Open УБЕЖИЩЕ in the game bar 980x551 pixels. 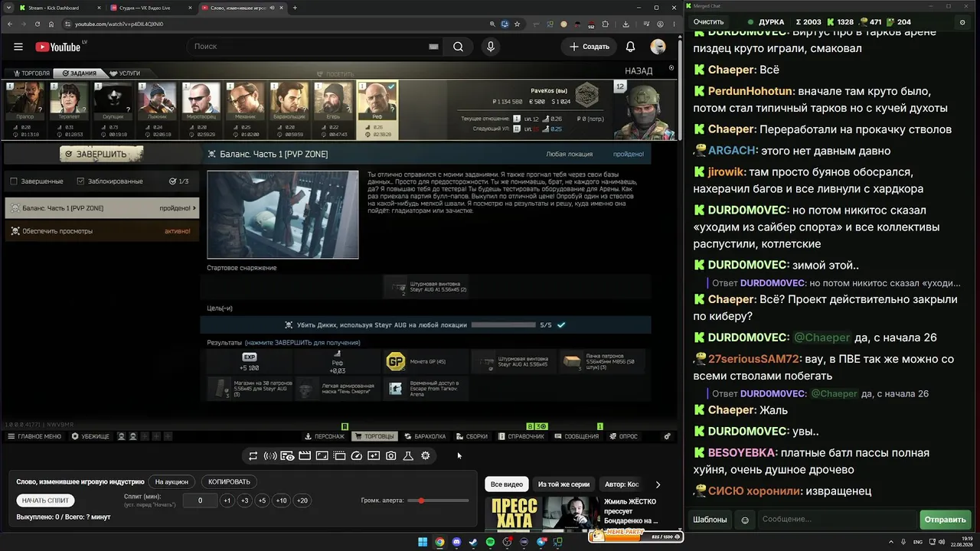tap(90, 436)
